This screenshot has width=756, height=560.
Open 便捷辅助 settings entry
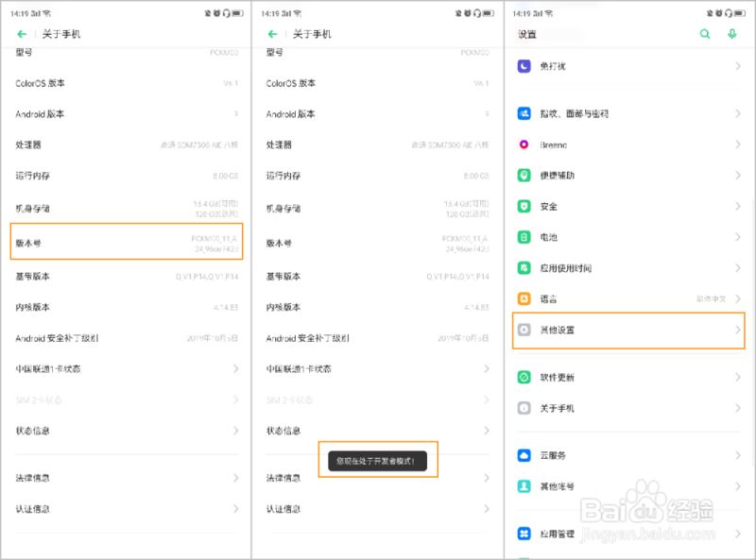click(628, 176)
